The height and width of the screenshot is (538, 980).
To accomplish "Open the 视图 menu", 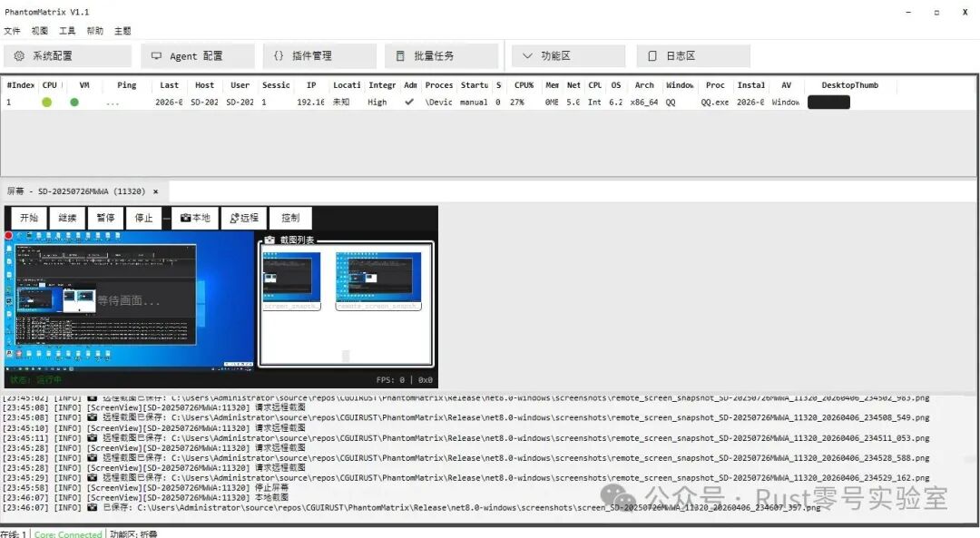I will pyautogui.click(x=39, y=31).
